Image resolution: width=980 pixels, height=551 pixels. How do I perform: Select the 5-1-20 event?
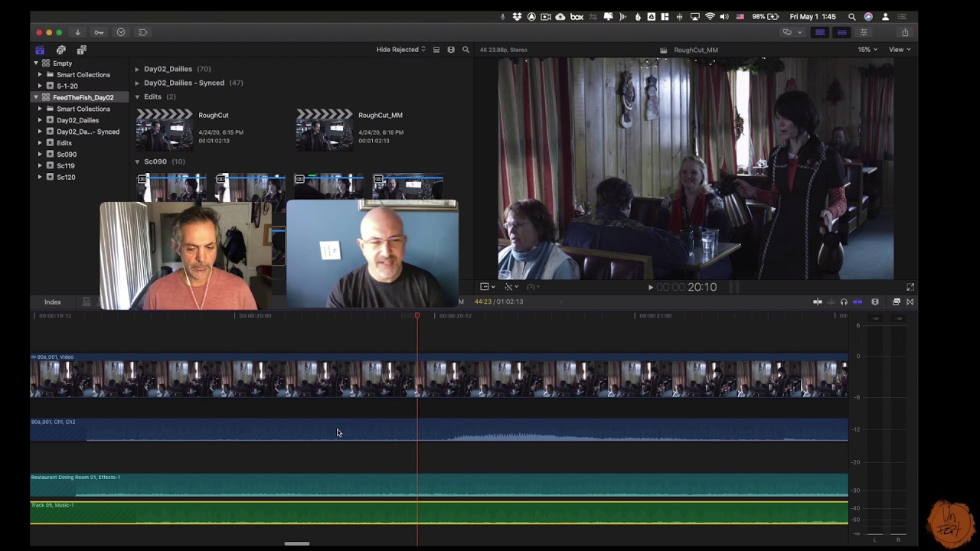click(67, 86)
